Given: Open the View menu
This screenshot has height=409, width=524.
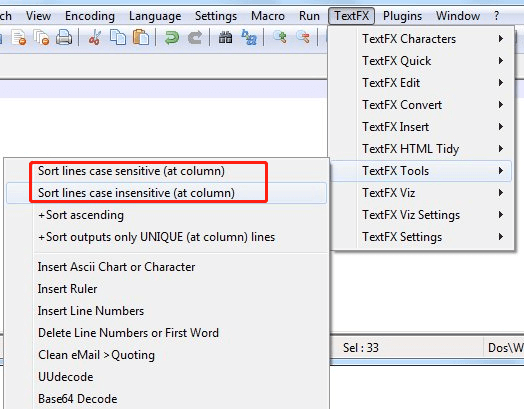Looking at the screenshot, I should (38, 16).
